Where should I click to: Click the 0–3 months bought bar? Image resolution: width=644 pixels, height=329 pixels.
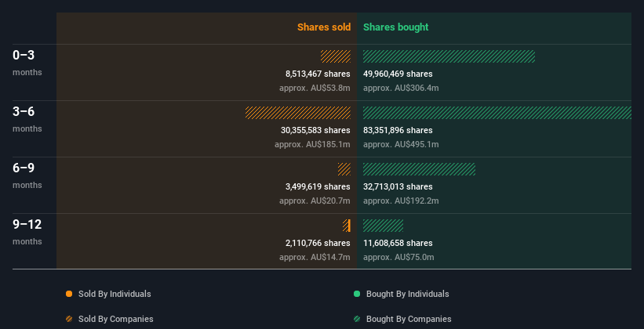click(x=449, y=56)
